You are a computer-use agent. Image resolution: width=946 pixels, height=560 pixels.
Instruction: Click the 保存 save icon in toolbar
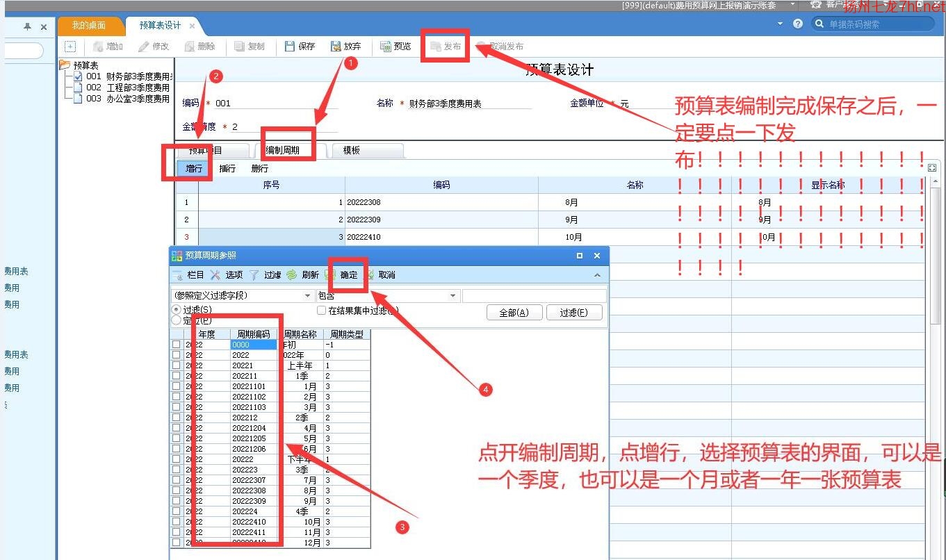291,47
